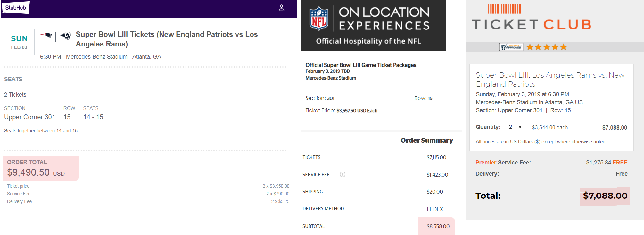Screen dimensions: 644x235
Task: Click the FEDEX delivery method value
Action: coord(435,209)
